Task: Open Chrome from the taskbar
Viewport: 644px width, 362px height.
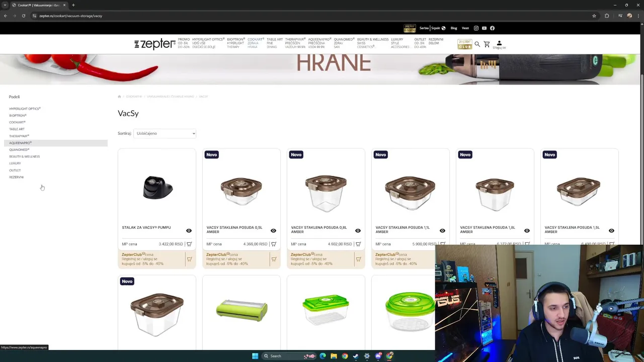Action: tap(345, 356)
